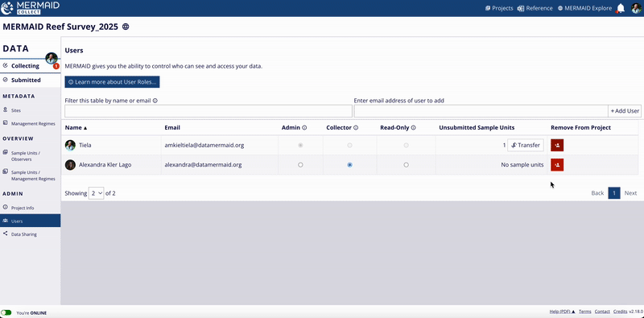Click the globe icon beside project title

pyautogui.click(x=126, y=27)
